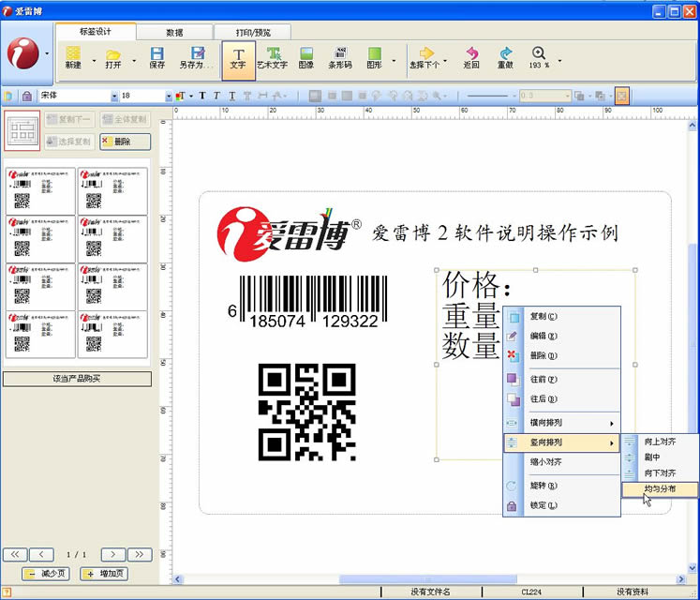Expand the Open (打开) dropdown arrow
The height and width of the screenshot is (600, 700).
pos(134,60)
